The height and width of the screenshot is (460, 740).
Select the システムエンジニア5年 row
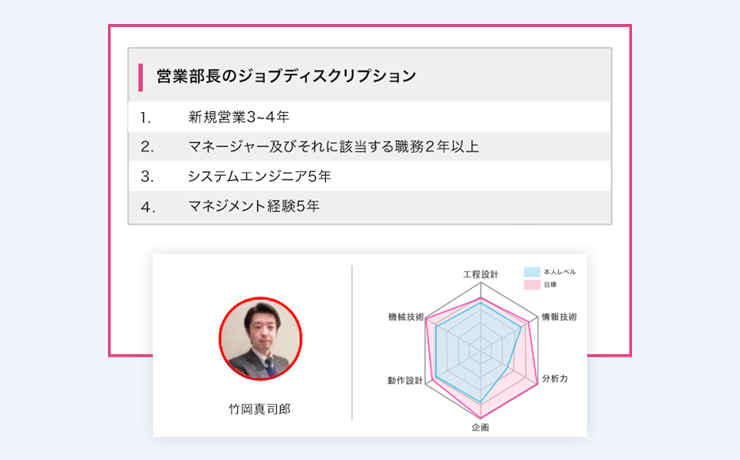coord(370,176)
